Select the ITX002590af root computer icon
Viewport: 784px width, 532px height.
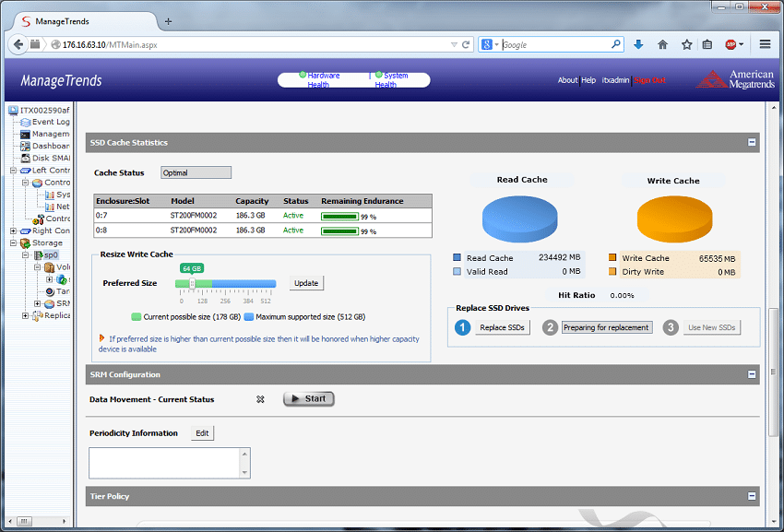coord(14,110)
